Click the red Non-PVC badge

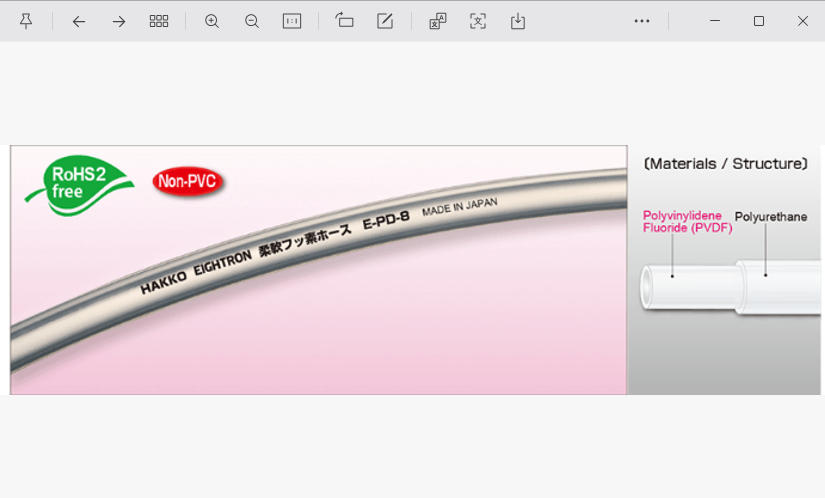point(188,181)
